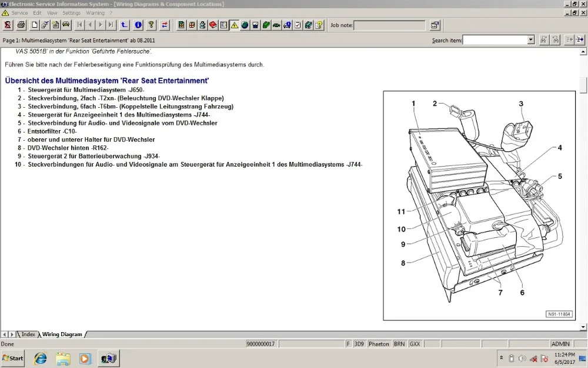The image size is (588, 368).
Task: Click inside the Job note field
Action: (x=389, y=25)
